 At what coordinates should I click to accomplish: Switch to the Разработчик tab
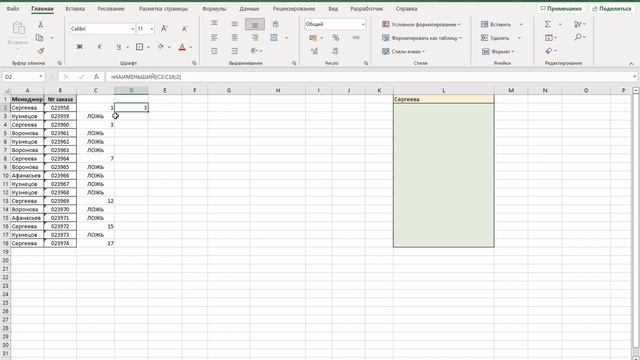tap(367, 9)
